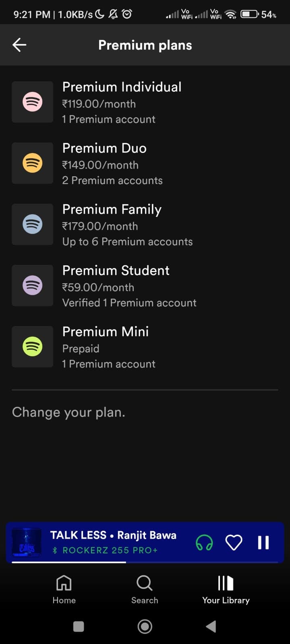Go to the Home tab

pos(64,589)
